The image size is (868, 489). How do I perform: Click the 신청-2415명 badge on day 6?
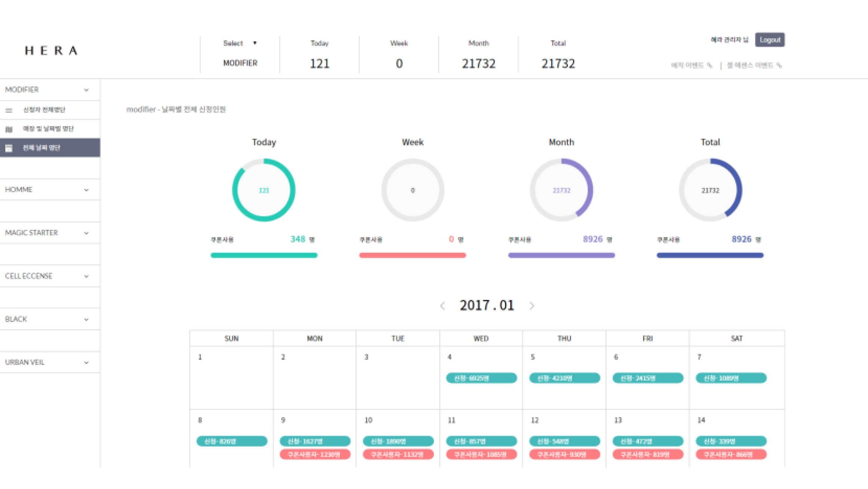point(648,378)
